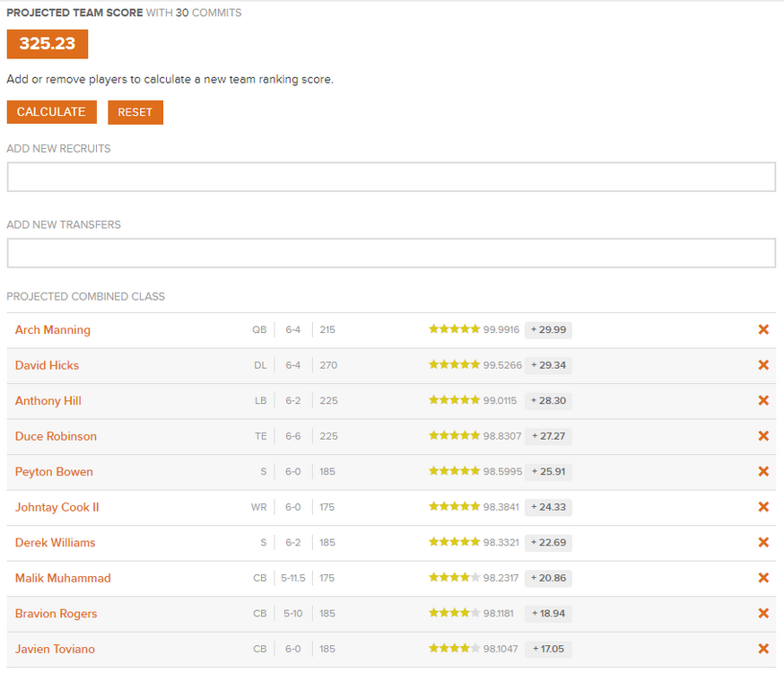Remove Malik Muhammad with the X icon

[763, 578]
